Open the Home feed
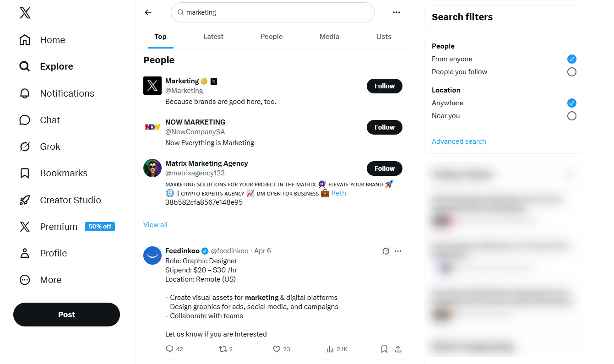Image resolution: width=614 pixels, height=364 pixels. coord(52,40)
